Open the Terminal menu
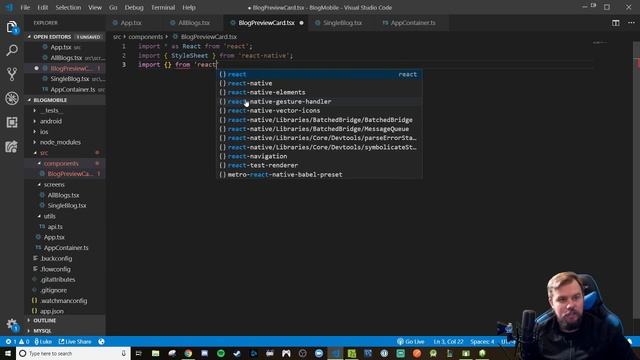The height and width of the screenshot is (360, 640). (163, 7)
